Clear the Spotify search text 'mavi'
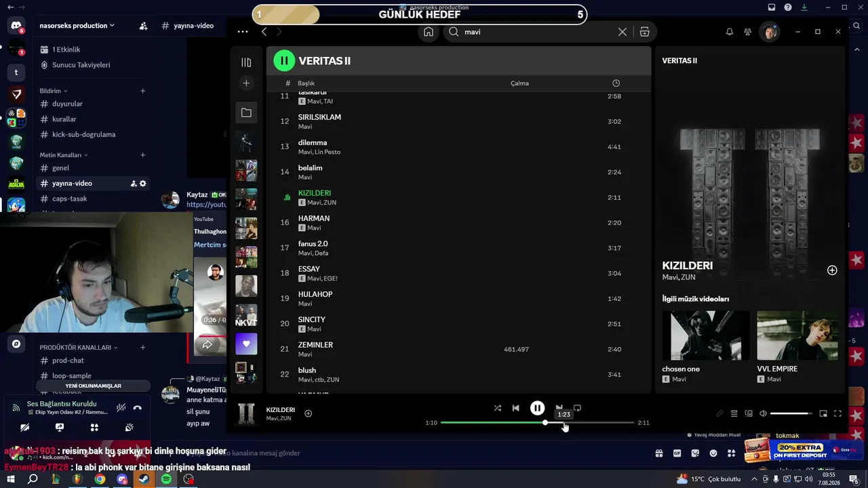Image resolution: width=868 pixels, height=488 pixels. [622, 32]
